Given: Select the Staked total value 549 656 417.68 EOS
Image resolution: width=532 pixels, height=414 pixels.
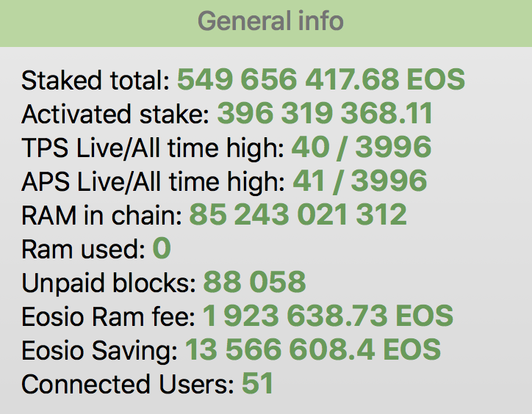Looking at the screenshot, I should (321, 79).
